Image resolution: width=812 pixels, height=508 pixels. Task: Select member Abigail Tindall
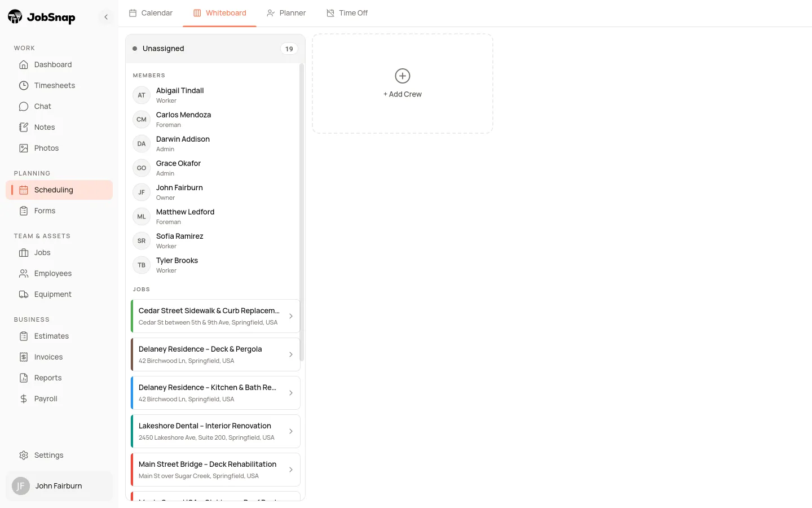[x=214, y=95]
